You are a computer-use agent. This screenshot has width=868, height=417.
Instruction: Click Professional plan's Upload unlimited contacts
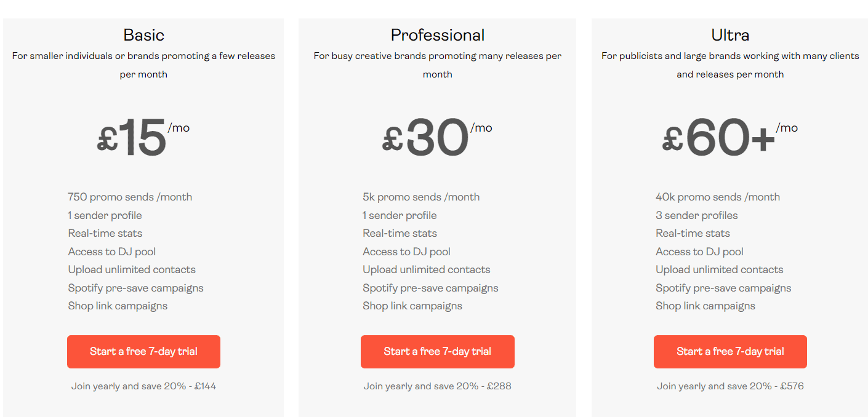pos(427,269)
